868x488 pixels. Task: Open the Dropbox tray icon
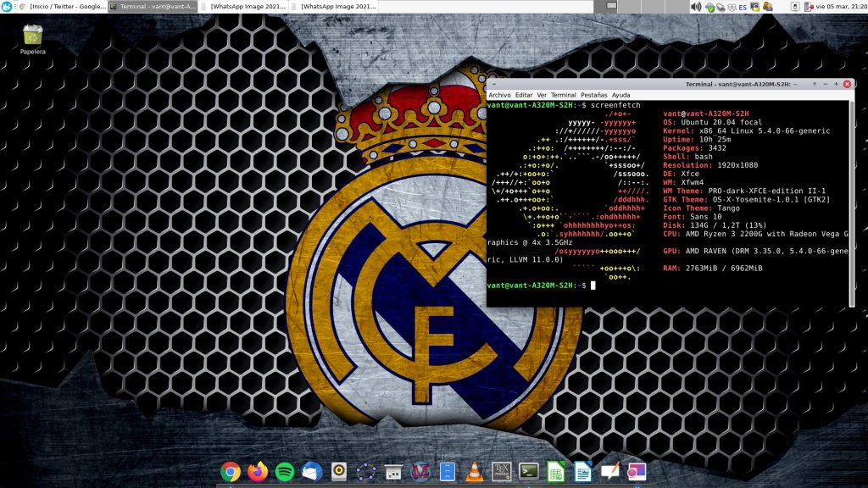(732, 7)
